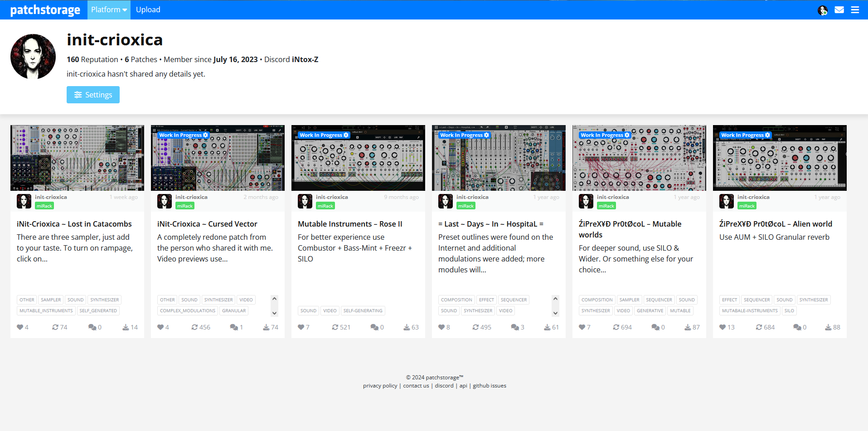Image resolution: width=868 pixels, height=431 pixels.
Task: Open profile Settings button
Action: (93, 95)
